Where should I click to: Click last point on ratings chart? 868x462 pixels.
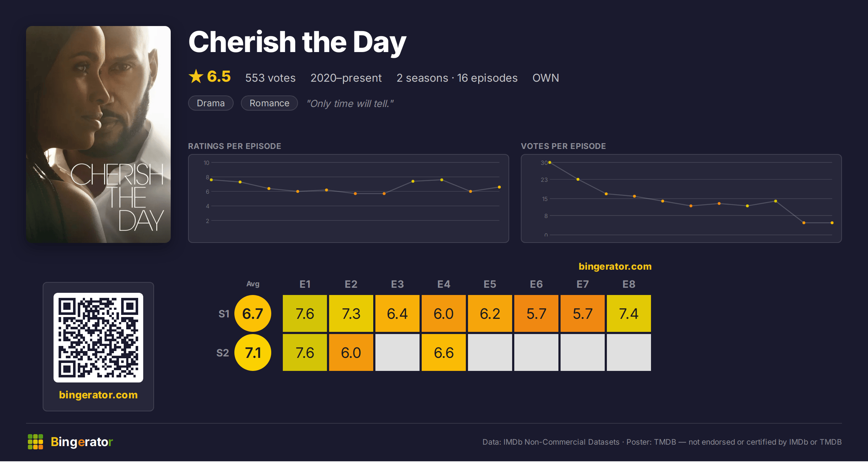[x=499, y=187]
